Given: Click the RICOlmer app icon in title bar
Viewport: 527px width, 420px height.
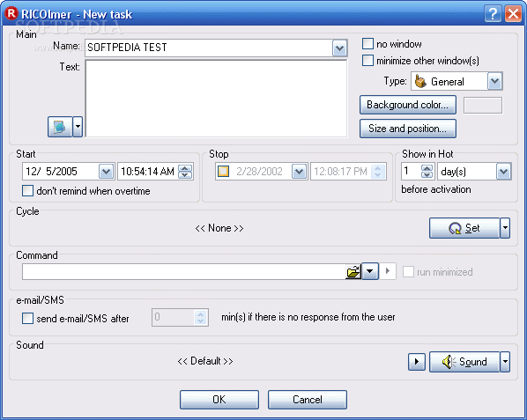Looking at the screenshot, I should point(11,13).
